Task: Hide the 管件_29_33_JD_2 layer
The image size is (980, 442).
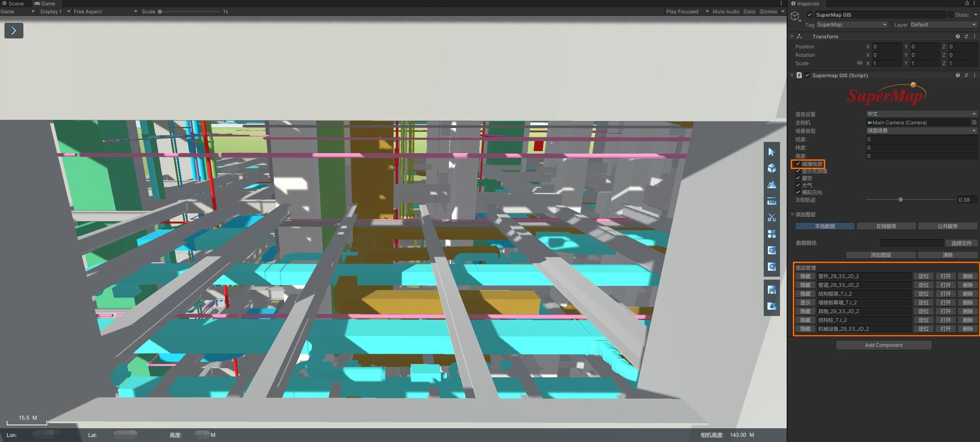Action: (805, 276)
